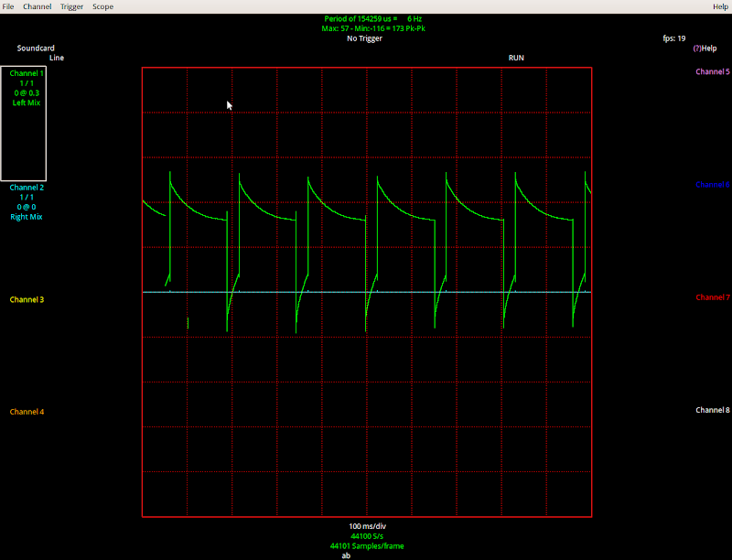Click Right Mix under Channel 2
Viewport: 732px width, 560px height.
(27, 217)
